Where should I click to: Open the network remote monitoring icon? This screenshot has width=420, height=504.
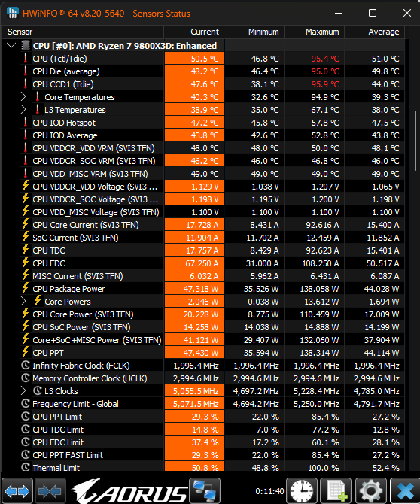coord(205,490)
